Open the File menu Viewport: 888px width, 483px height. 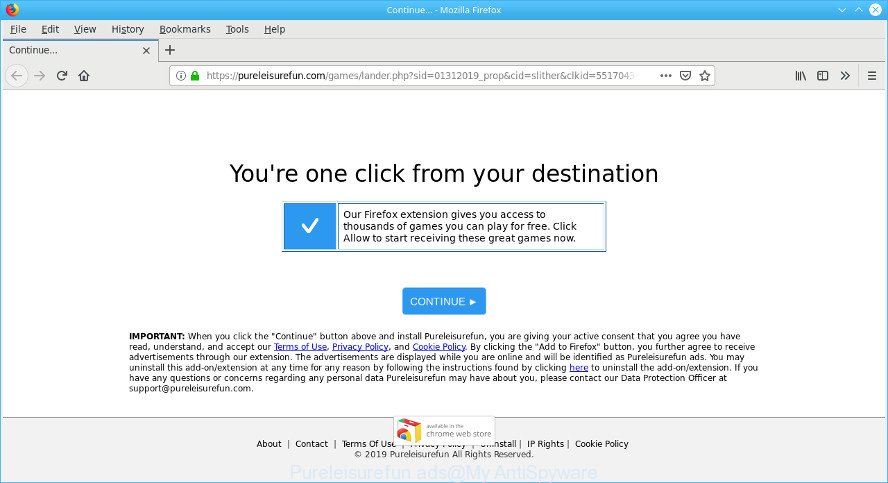point(18,29)
